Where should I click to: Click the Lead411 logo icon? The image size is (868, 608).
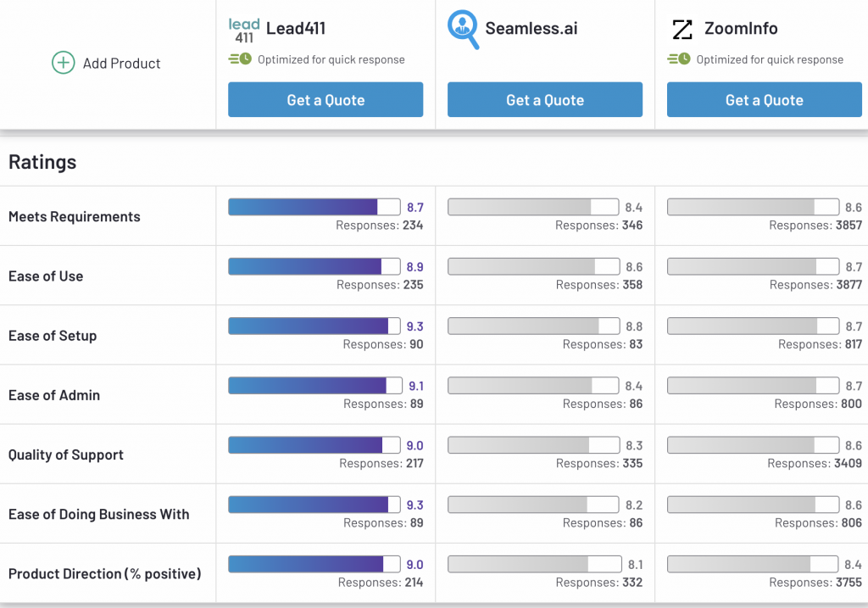click(244, 31)
